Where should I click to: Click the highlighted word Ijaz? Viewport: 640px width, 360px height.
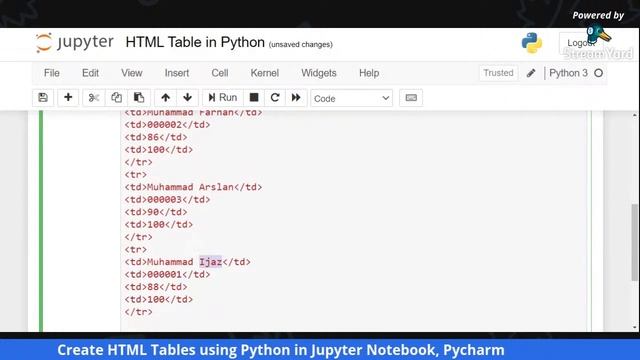click(x=211, y=262)
